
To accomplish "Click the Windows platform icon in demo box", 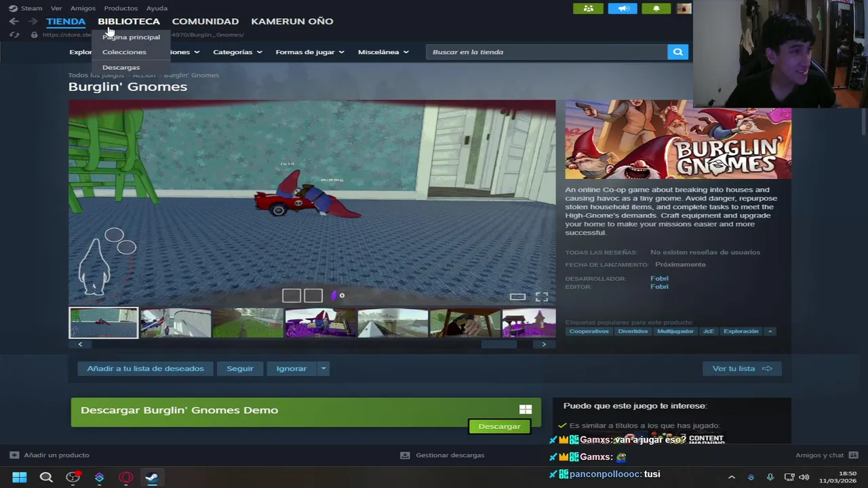I will [x=526, y=409].
